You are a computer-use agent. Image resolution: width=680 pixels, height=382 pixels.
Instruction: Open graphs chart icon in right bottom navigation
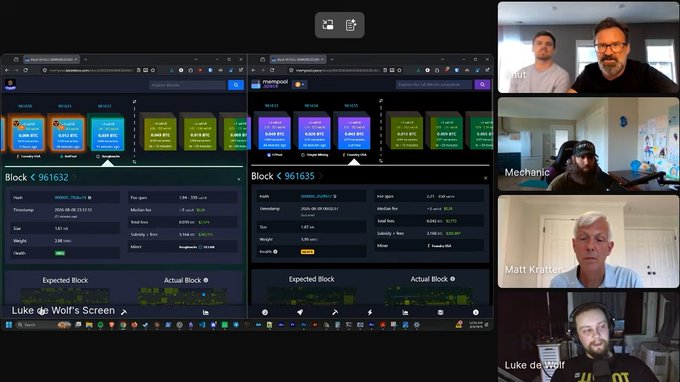[405, 312]
